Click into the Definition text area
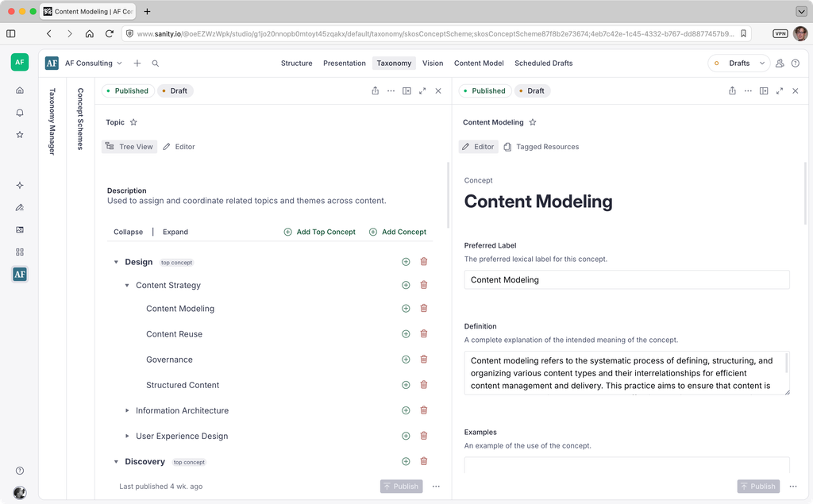The height and width of the screenshot is (504, 813). [x=627, y=373]
